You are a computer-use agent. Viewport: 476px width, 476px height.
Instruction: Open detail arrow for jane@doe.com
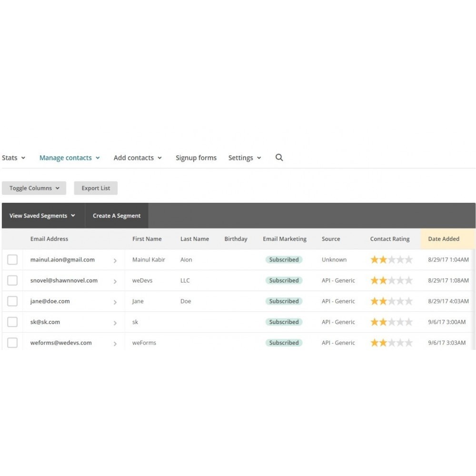pos(115,302)
